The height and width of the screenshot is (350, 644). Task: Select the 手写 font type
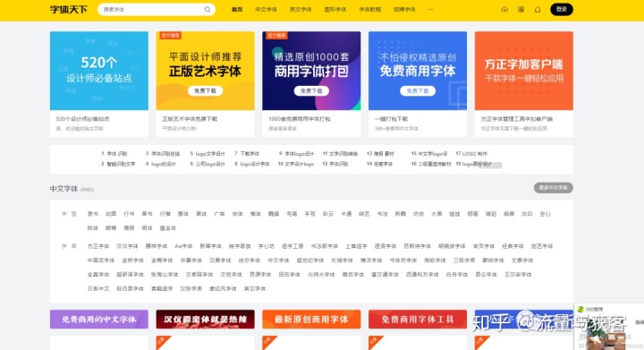[309, 214]
